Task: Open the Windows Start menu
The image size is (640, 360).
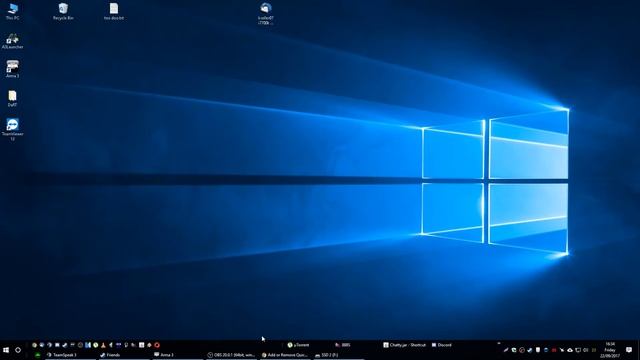Action: tap(6, 350)
